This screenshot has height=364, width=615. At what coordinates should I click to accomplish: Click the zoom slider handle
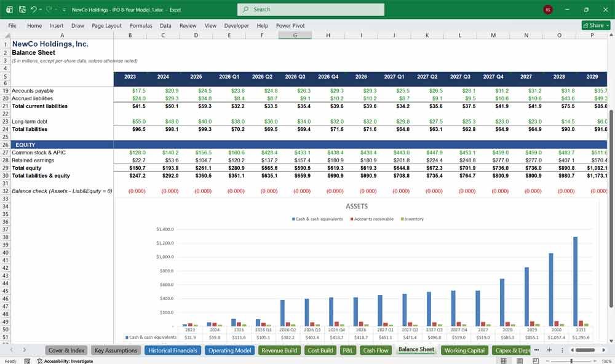pos(571,361)
